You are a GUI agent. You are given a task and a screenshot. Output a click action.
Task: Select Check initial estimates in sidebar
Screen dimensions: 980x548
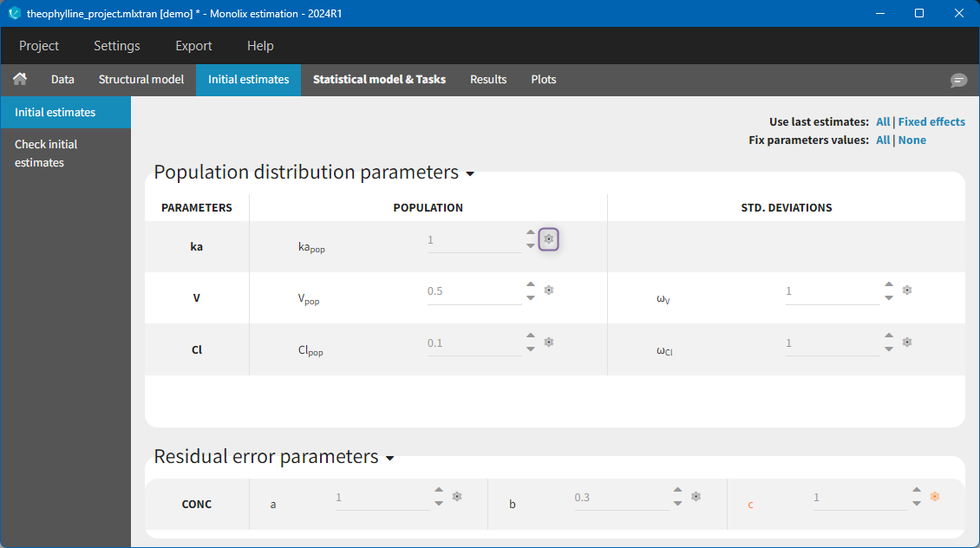tap(46, 153)
